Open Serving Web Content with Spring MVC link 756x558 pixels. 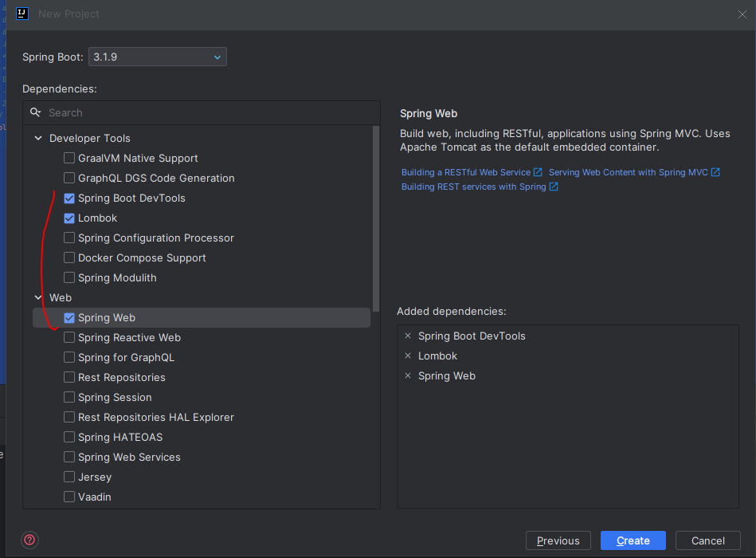pos(634,172)
